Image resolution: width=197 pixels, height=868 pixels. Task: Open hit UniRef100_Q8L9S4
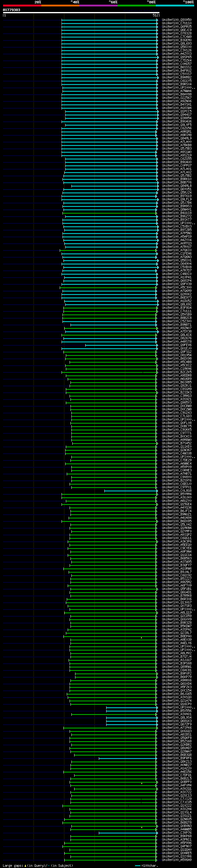(177, 718)
